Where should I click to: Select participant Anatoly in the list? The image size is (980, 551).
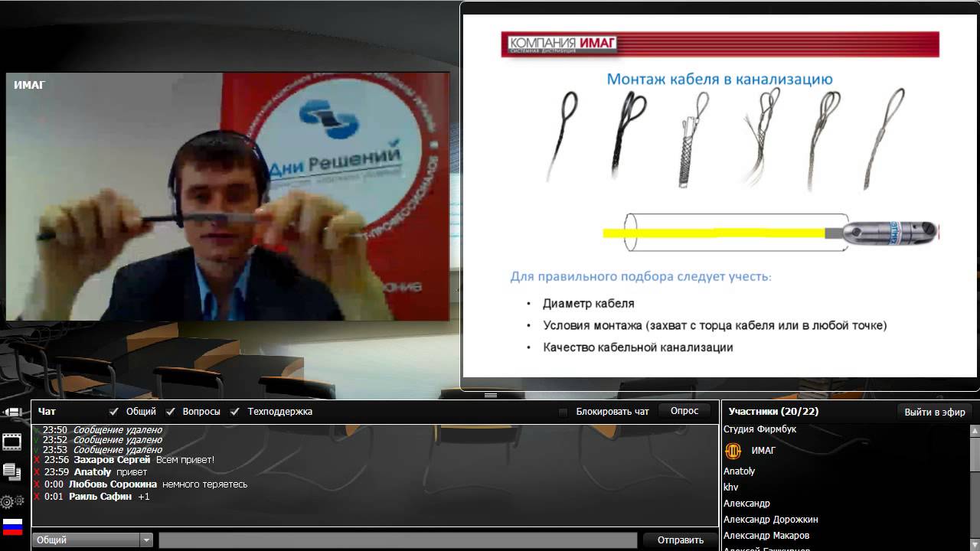click(740, 471)
